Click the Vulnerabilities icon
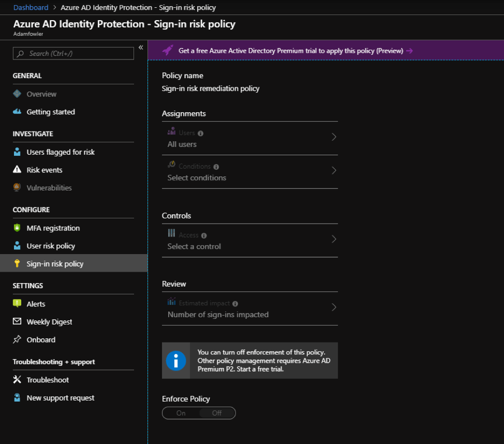Image resolution: width=504 pixels, height=444 pixels. click(x=17, y=187)
